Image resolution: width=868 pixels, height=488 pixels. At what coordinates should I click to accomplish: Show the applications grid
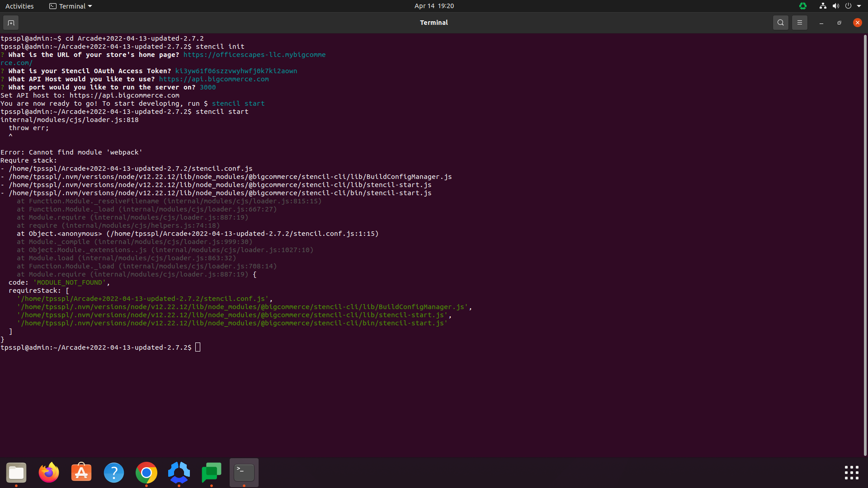(x=851, y=473)
